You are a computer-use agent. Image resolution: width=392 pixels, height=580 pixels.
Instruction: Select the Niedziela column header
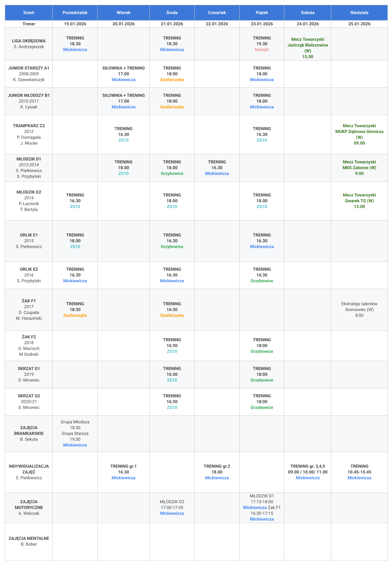point(359,13)
